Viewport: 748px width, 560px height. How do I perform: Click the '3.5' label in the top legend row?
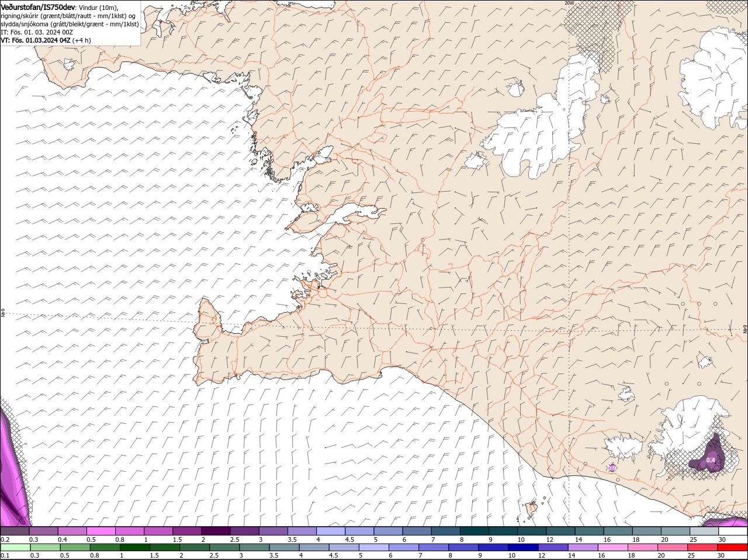tap(292, 540)
